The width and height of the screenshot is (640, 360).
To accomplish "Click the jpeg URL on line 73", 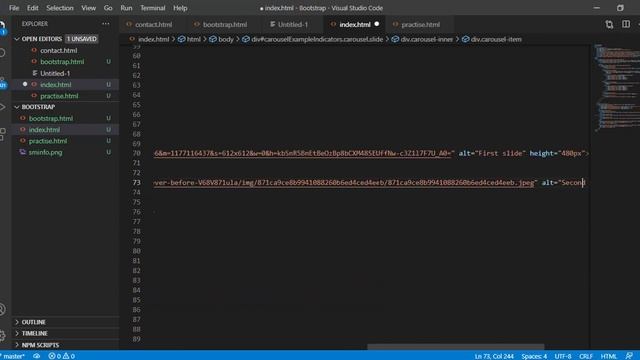I will (x=344, y=182).
